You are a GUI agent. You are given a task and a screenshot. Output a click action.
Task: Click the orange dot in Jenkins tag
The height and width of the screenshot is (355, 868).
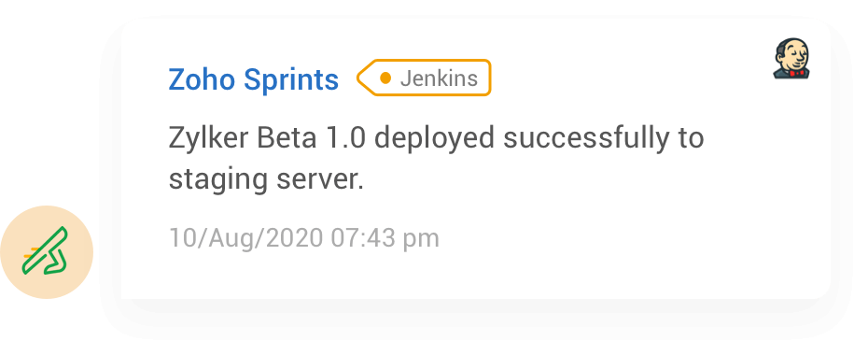pyautogui.click(x=385, y=78)
